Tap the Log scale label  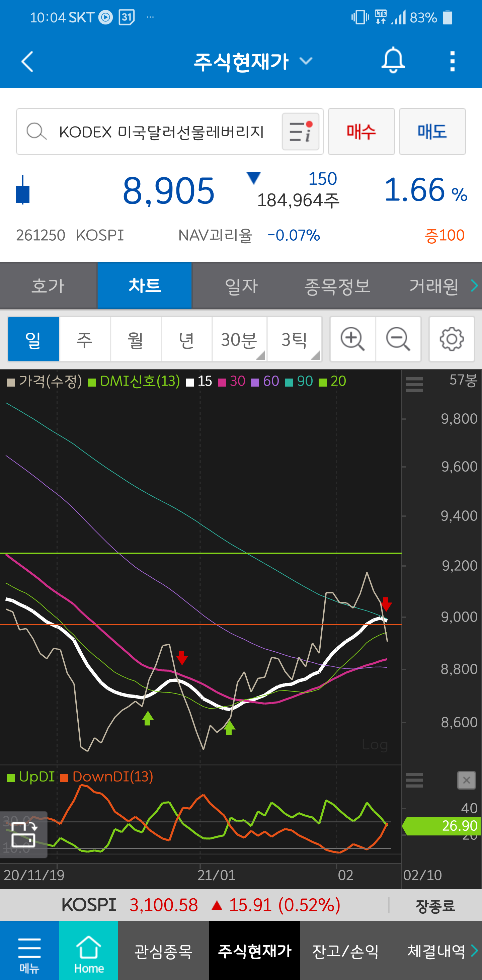coord(375,744)
